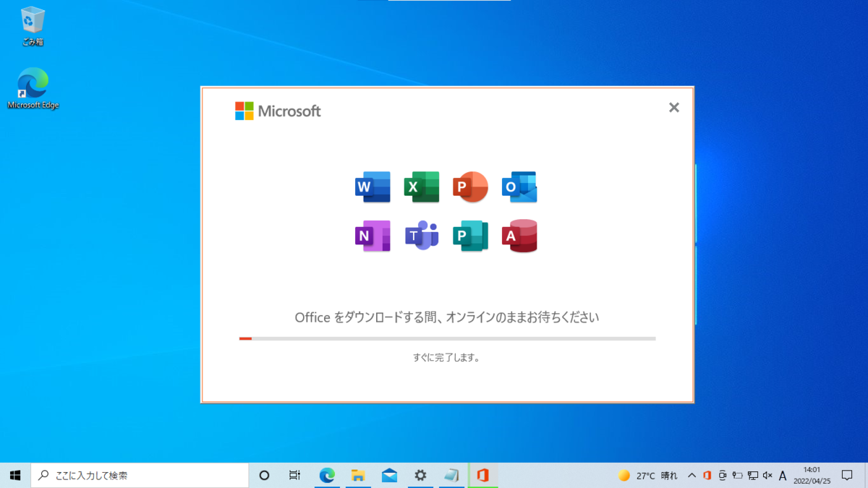Click the Excel icon in the installer

422,188
